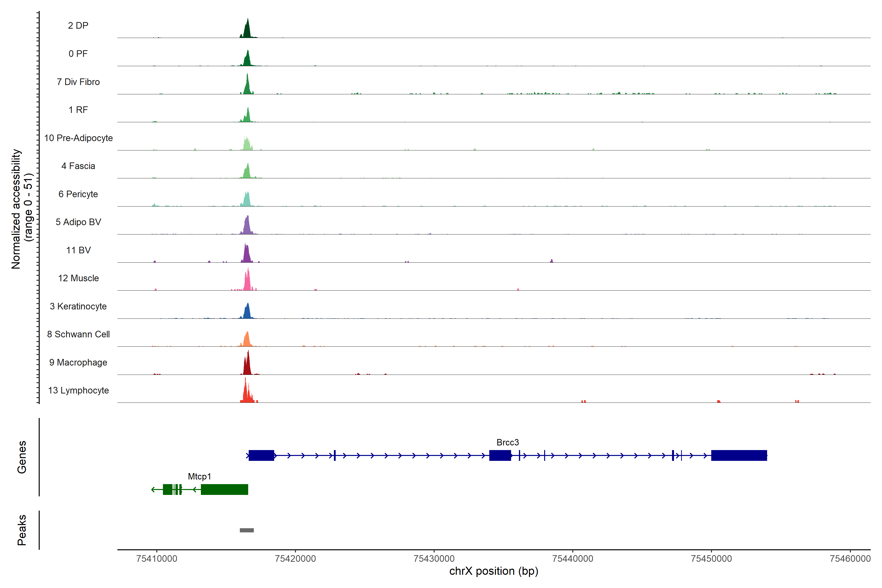Click the gray peak bar in Peaks track
This screenshot has height=588, width=882.
pos(247,530)
